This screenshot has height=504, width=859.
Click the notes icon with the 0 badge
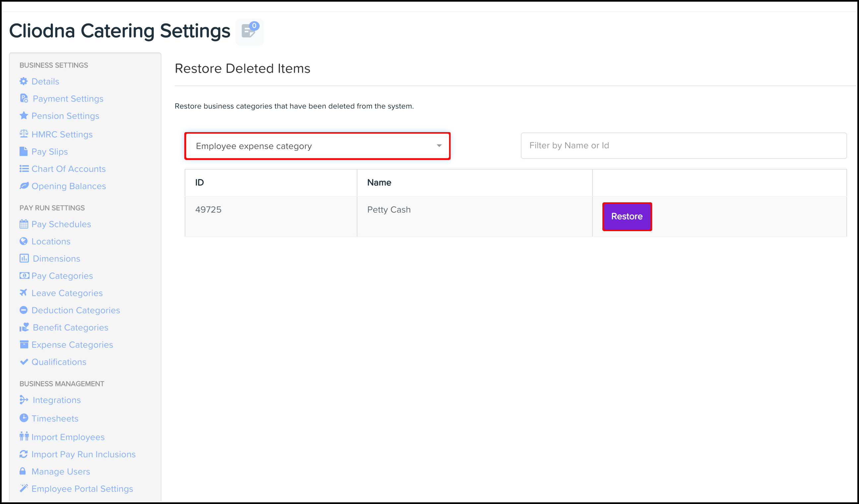[x=249, y=31]
